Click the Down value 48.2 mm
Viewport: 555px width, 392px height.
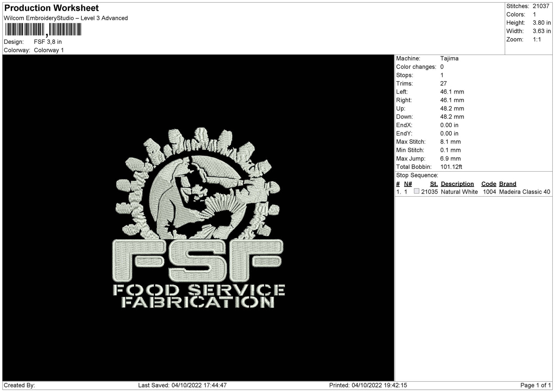point(452,117)
